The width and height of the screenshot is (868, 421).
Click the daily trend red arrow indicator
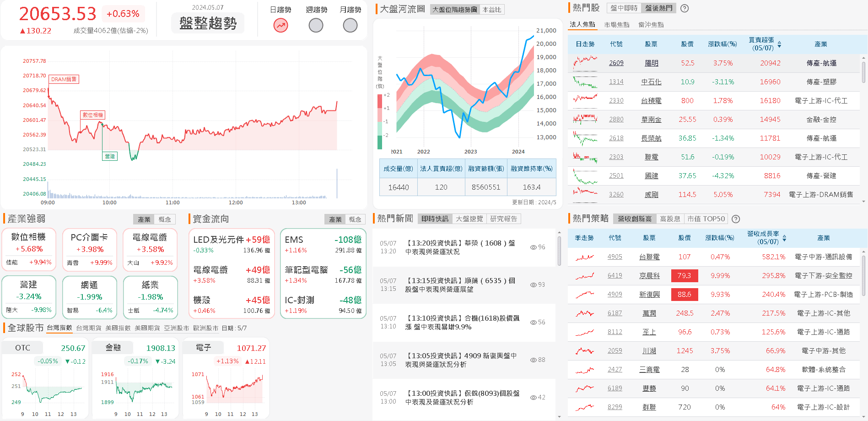pyautogui.click(x=280, y=25)
